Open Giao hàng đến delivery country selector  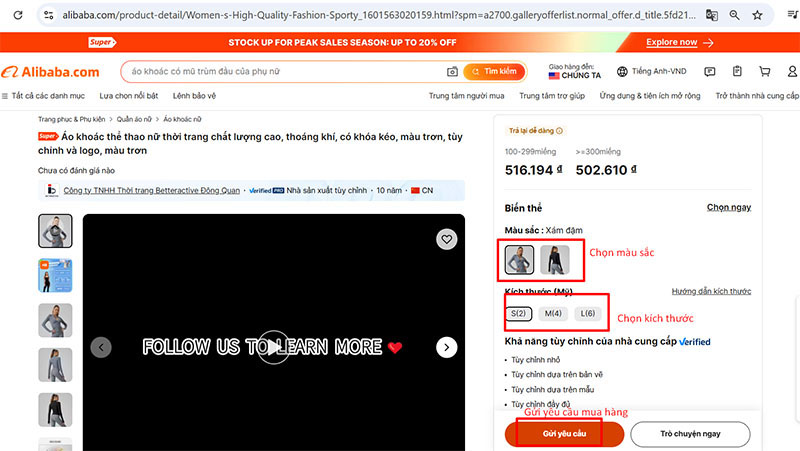click(x=574, y=71)
